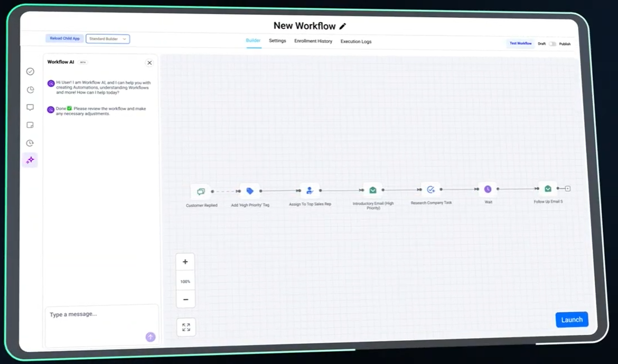Select the Workflow AI sparkle icon in sidebar
Screen dimensions: 618x364
(30, 160)
